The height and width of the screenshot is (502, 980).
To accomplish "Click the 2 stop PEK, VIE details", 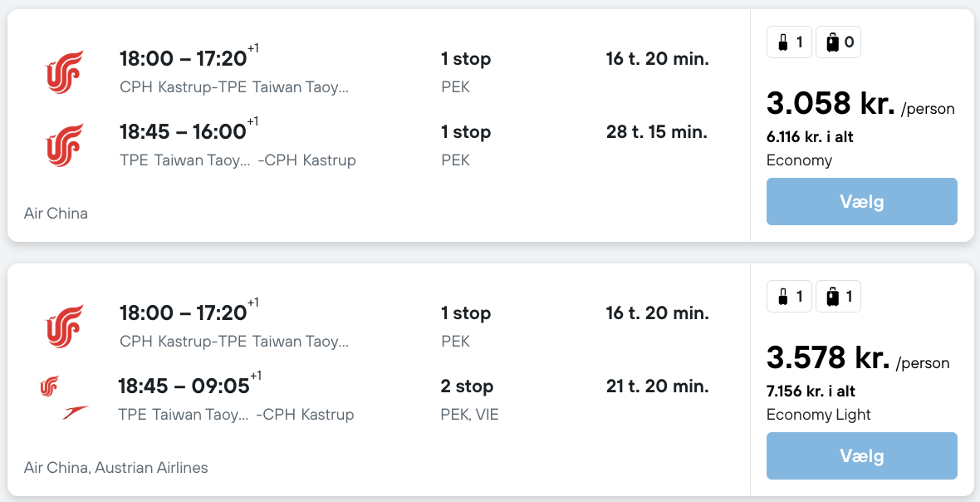I will (x=469, y=400).
